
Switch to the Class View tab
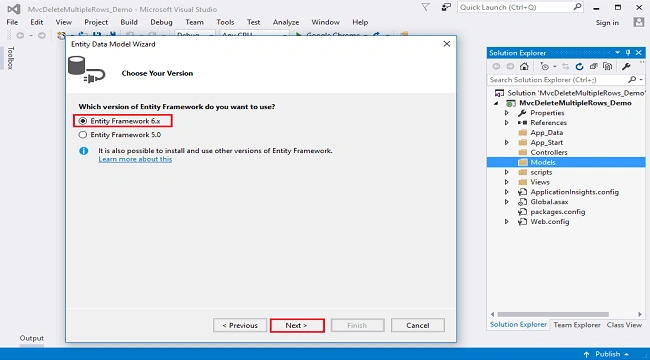pyautogui.click(x=624, y=325)
